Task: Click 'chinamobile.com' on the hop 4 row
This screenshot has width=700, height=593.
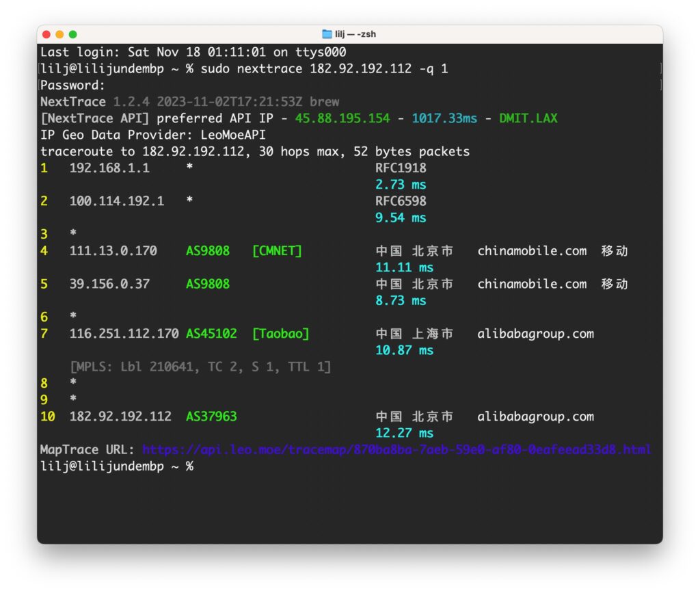Action: [x=532, y=250]
